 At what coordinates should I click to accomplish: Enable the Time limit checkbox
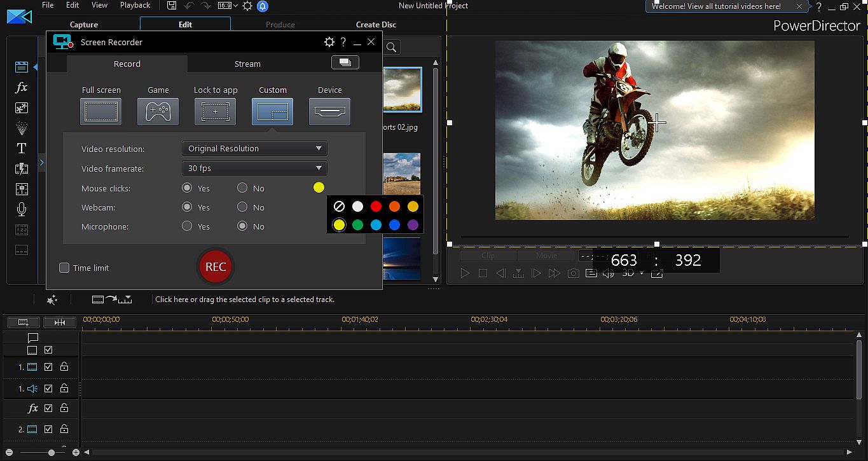click(64, 268)
